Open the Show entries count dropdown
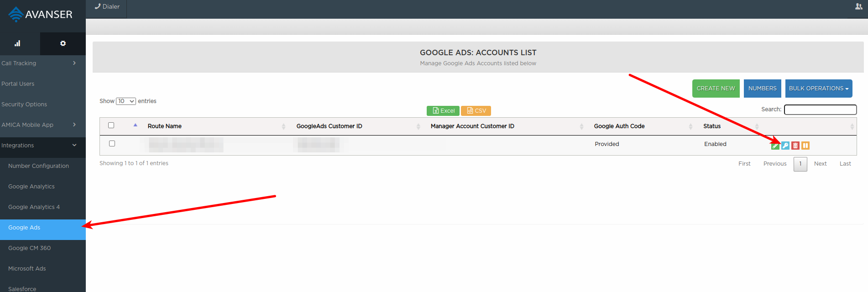868x292 pixels. (126, 101)
